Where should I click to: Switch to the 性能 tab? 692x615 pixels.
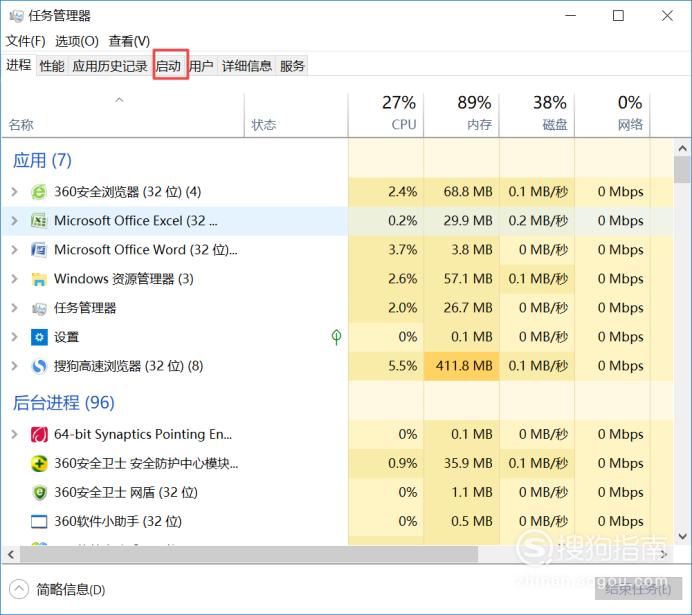point(52,66)
